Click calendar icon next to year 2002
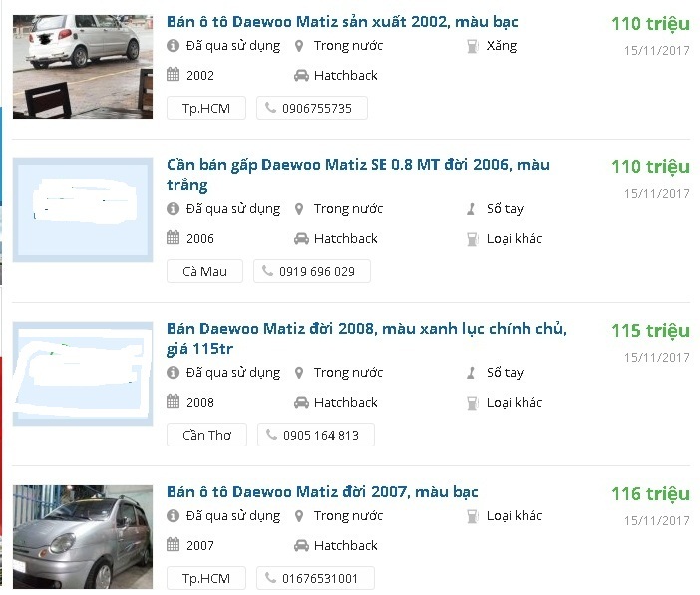This screenshot has height=595, width=700. click(x=173, y=75)
